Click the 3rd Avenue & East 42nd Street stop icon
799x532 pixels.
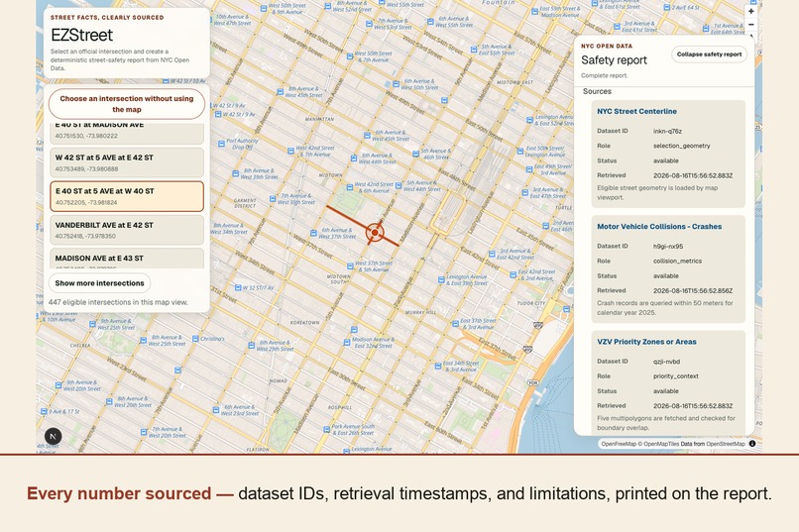[x=492, y=254]
